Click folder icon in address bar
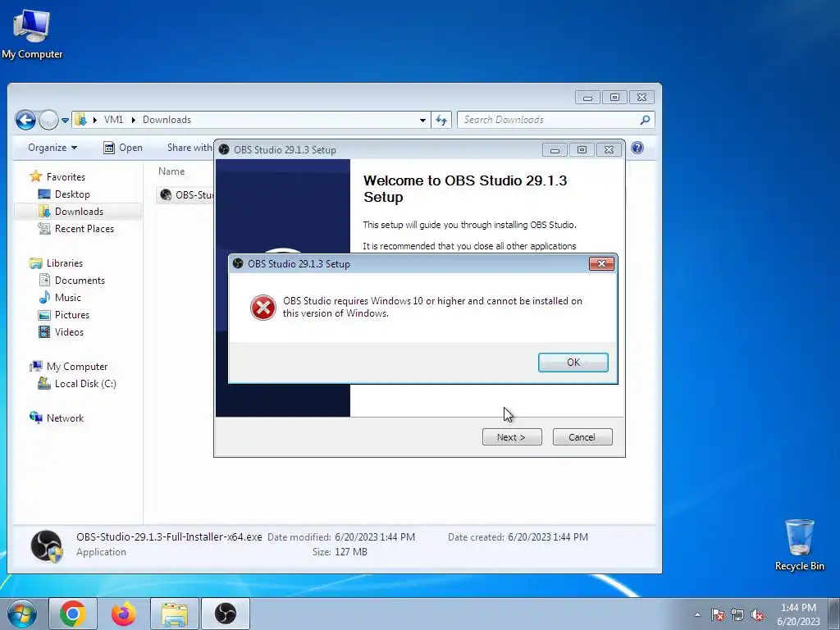The width and height of the screenshot is (840, 630). [x=80, y=120]
